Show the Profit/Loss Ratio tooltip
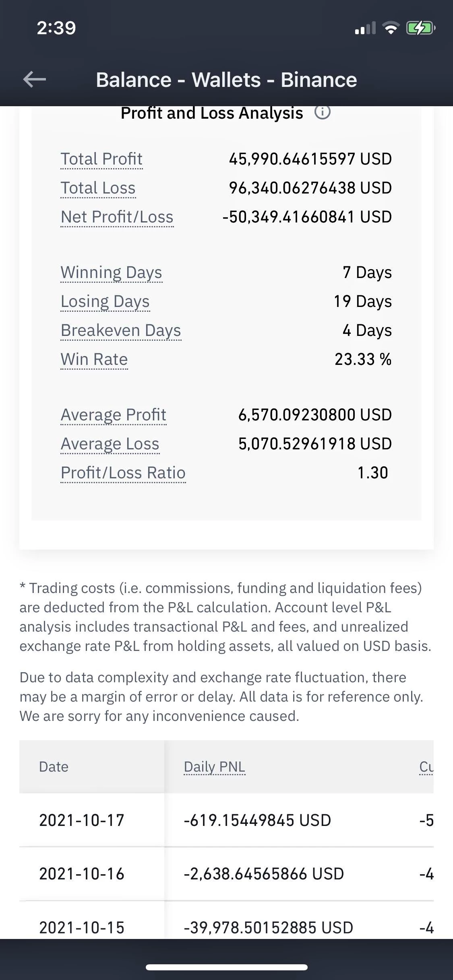 point(123,473)
